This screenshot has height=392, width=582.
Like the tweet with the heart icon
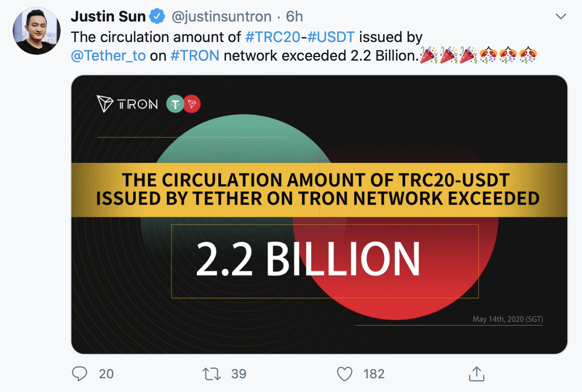(345, 374)
